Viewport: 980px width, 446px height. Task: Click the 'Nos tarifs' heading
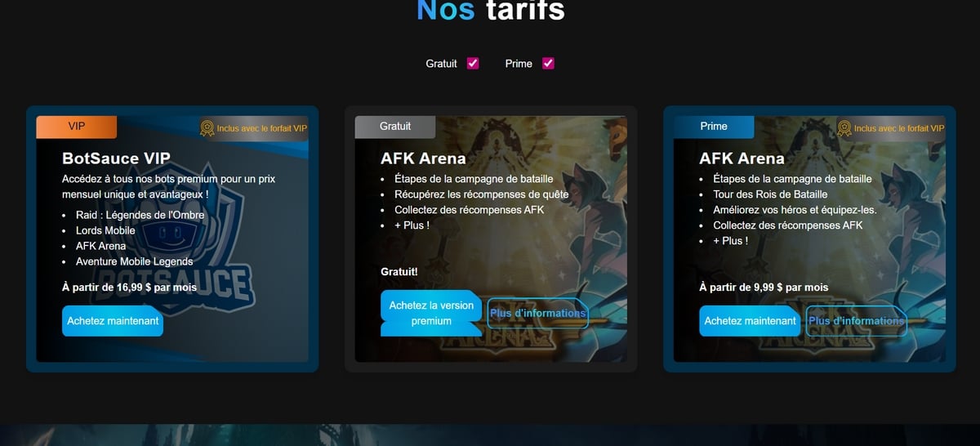(490, 10)
